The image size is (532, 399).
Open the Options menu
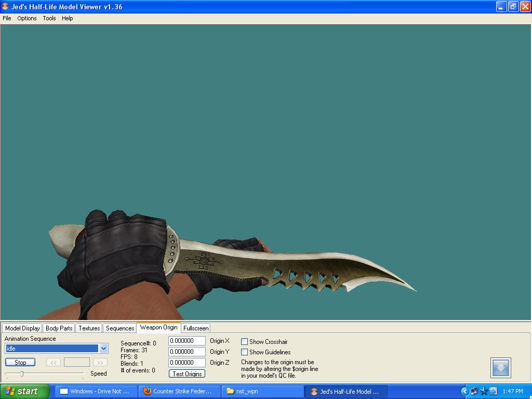[27, 18]
